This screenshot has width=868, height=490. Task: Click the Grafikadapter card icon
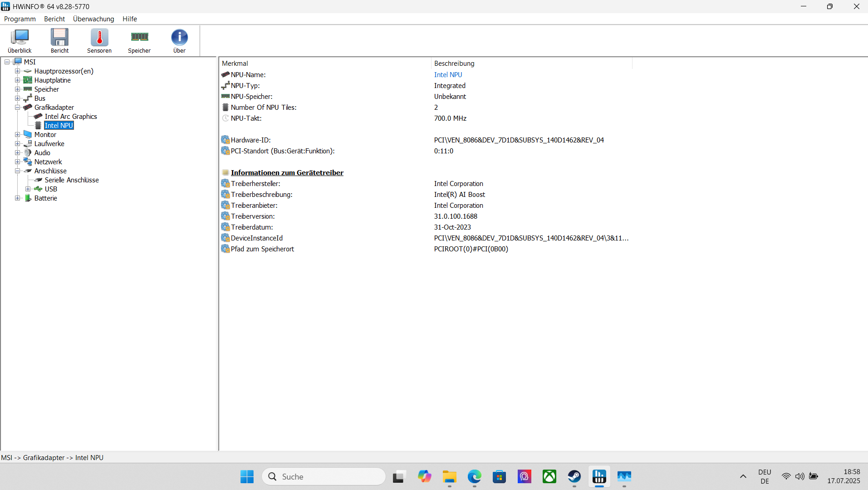tap(28, 107)
